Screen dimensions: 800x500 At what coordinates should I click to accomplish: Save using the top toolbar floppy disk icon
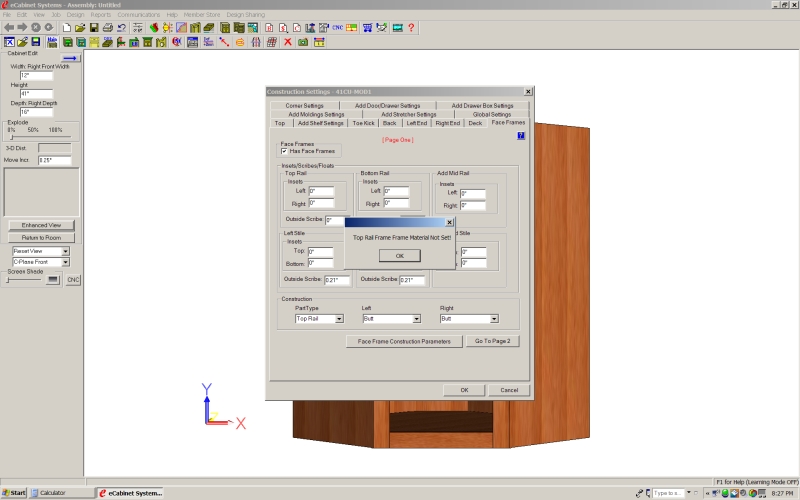pyautogui.click(x=94, y=28)
